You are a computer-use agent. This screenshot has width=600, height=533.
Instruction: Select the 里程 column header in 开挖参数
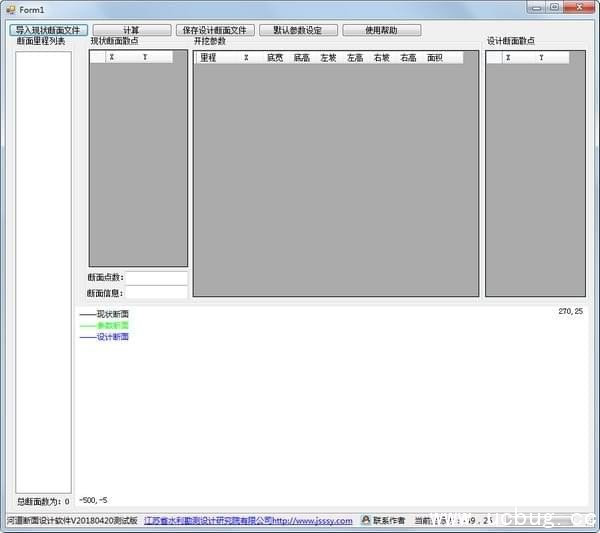pyautogui.click(x=208, y=58)
